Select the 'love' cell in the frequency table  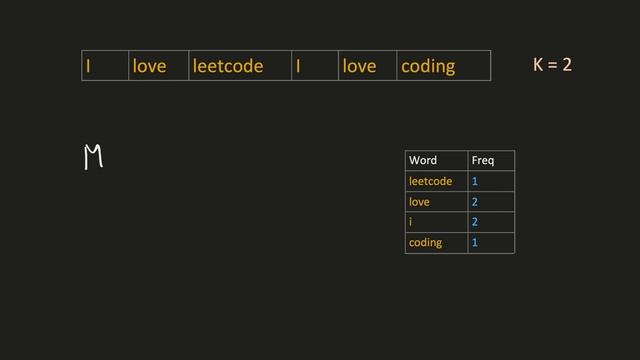[436, 202]
